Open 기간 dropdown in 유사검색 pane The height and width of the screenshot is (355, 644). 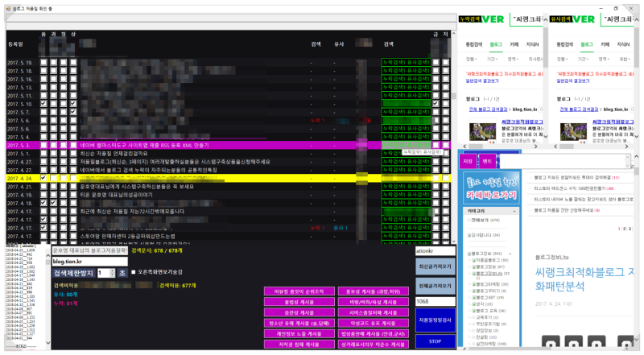[x=582, y=60]
